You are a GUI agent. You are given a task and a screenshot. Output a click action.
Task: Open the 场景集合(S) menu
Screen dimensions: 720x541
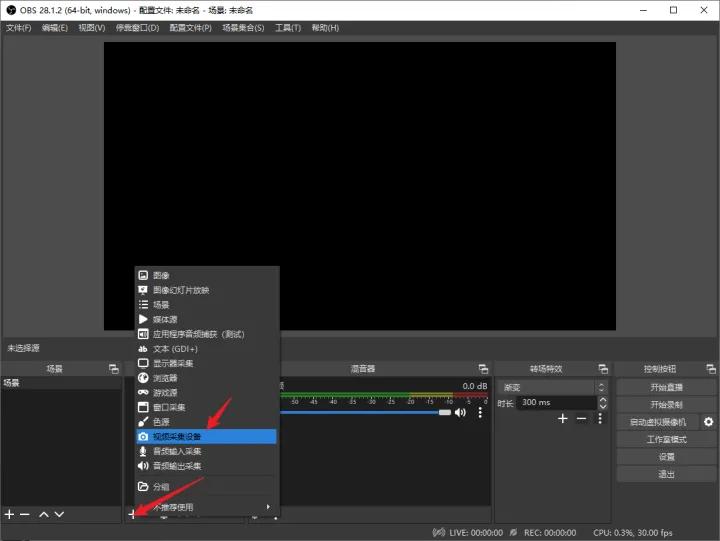243,28
